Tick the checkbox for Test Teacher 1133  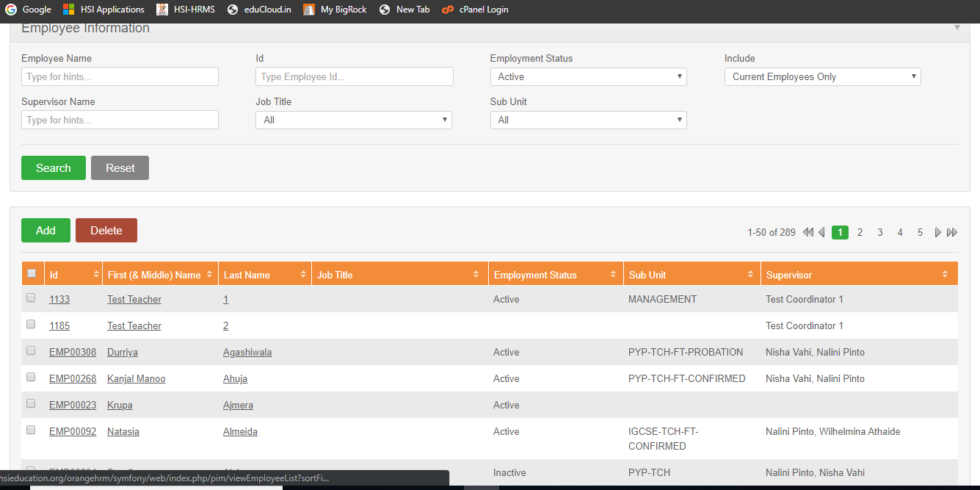(30, 298)
